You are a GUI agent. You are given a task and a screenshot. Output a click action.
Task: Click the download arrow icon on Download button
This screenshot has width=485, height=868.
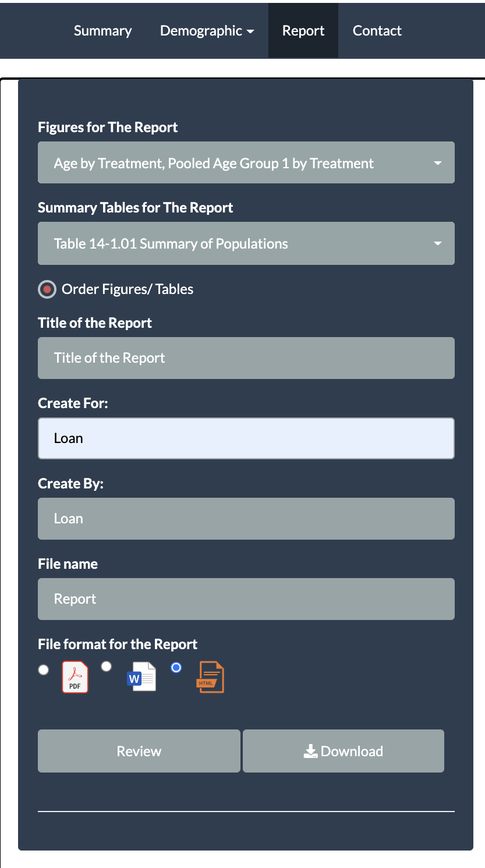click(x=310, y=750)
